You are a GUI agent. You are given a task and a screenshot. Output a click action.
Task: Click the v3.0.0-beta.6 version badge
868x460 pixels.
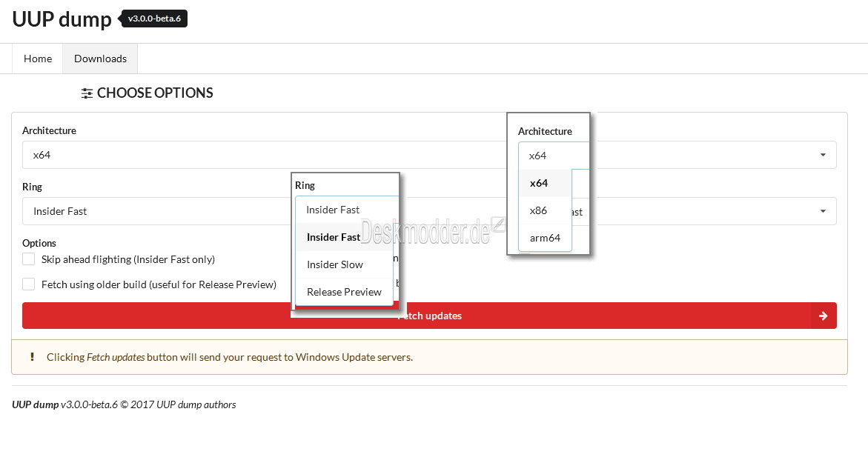154,19
